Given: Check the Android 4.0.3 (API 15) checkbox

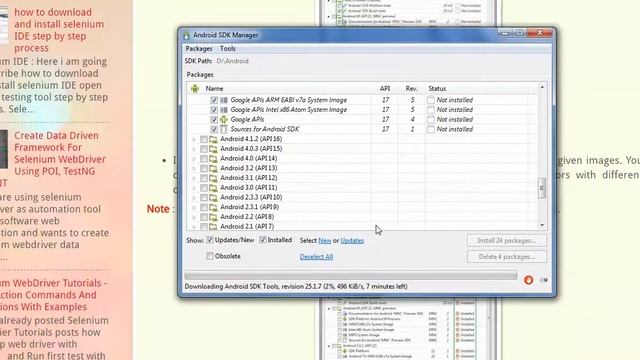Looking at the screenshot, I should coord(204,149).
